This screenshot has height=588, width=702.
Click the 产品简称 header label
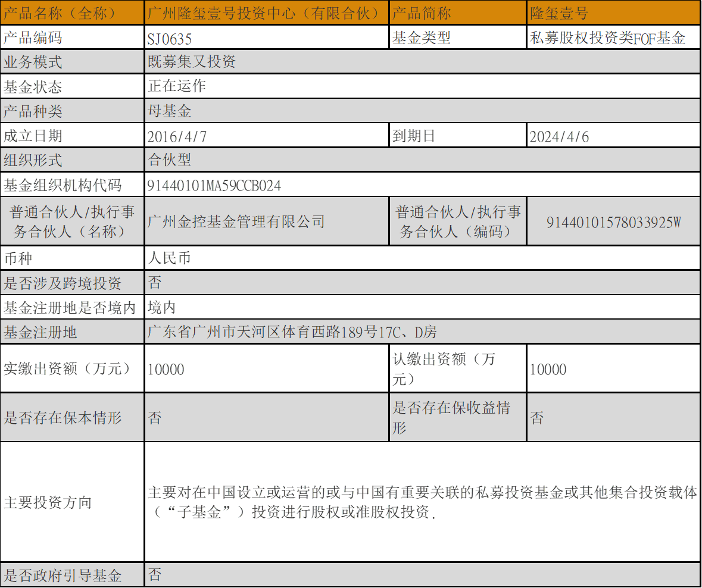coord(422,13)
